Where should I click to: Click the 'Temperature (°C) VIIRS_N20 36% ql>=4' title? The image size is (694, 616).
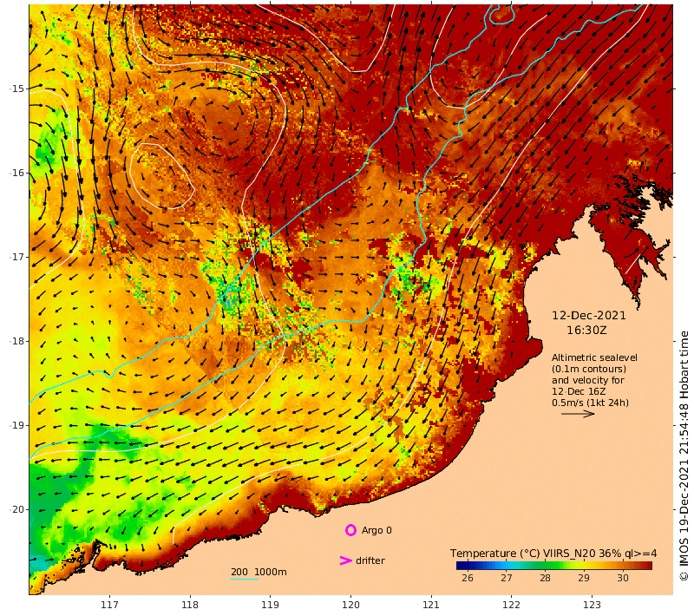pyautogui.click(x=553, y=554)
